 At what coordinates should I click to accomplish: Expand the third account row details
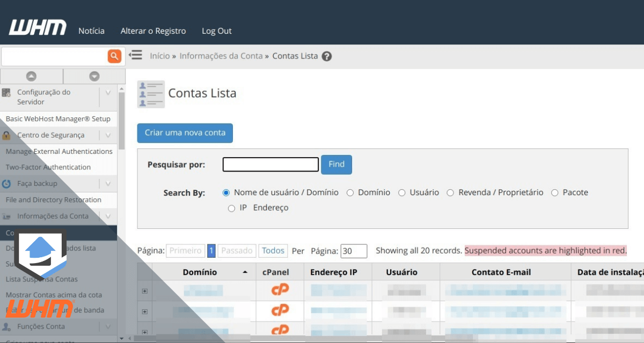click(x=144, y=332)
